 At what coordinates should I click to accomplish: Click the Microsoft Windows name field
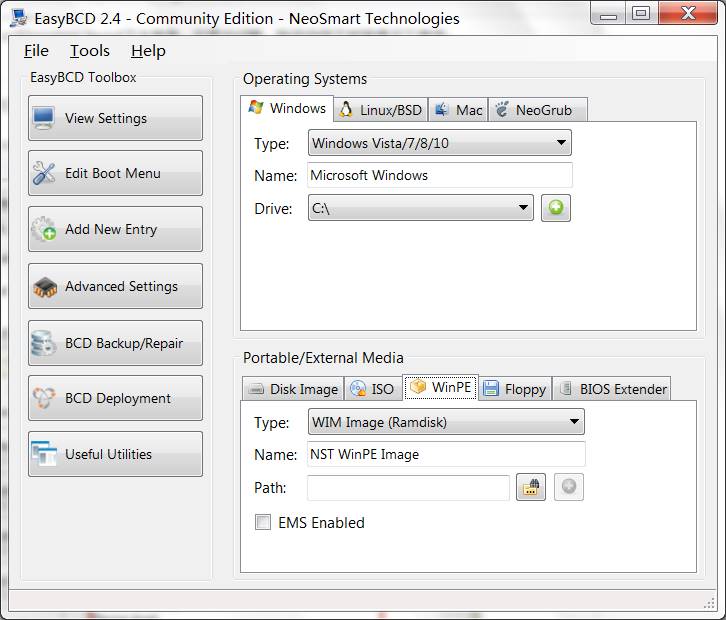click(x=439, y=175)
